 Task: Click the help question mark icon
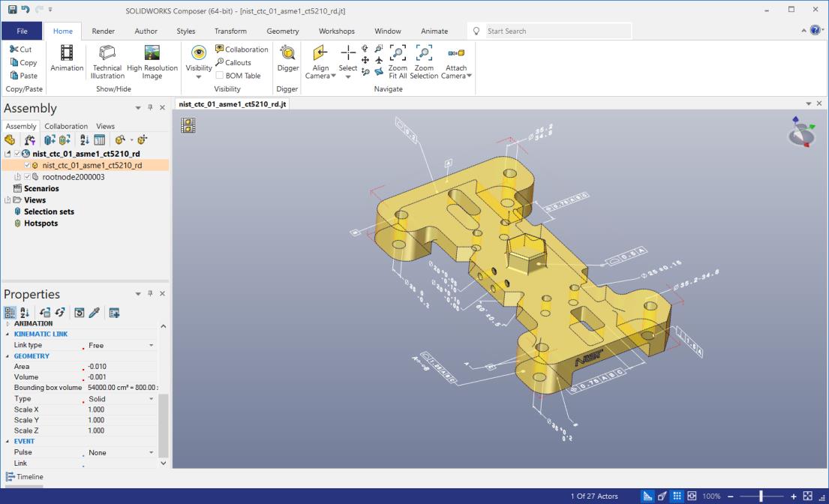pyautogui.click(x=815, y=31)
